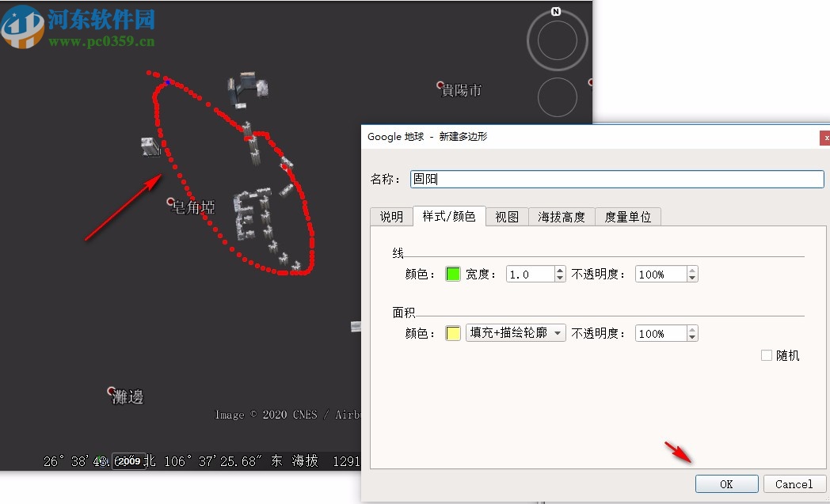Click the 滩邊 placemark icon
This screenshot has height=504, width=830.
click(x=112, y=391)
